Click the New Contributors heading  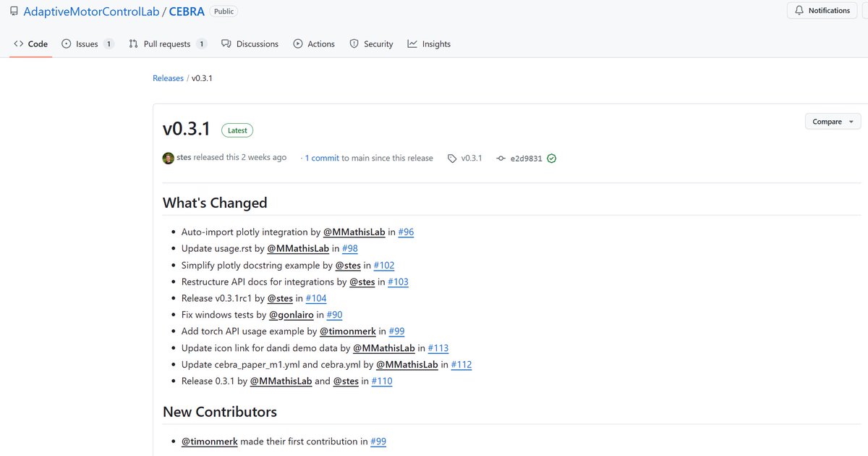(x=220, y=412)
